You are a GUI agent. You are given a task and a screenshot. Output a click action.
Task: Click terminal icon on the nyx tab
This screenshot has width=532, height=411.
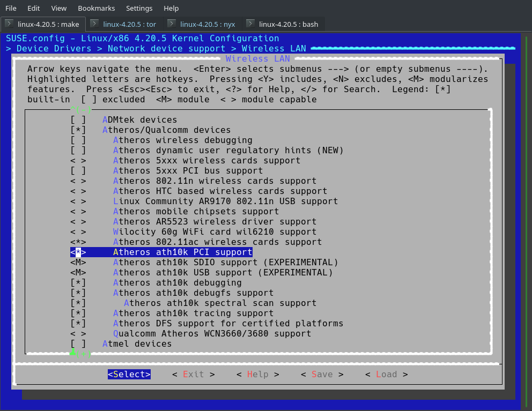(172, 24)
